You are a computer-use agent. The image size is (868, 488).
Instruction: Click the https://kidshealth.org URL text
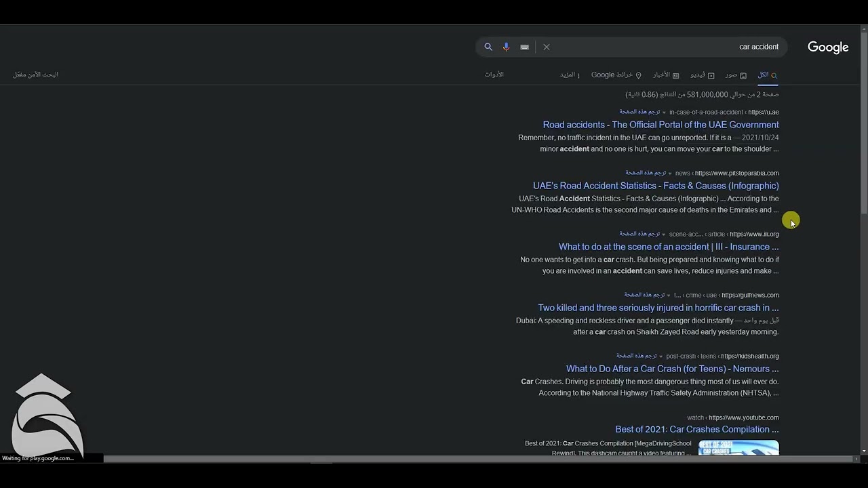coord(750,357)
